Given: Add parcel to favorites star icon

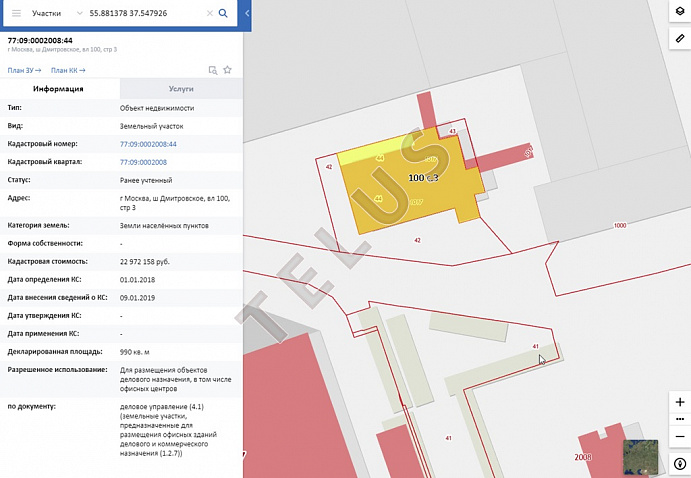Looking at the screenshot, I should point(227,70).
